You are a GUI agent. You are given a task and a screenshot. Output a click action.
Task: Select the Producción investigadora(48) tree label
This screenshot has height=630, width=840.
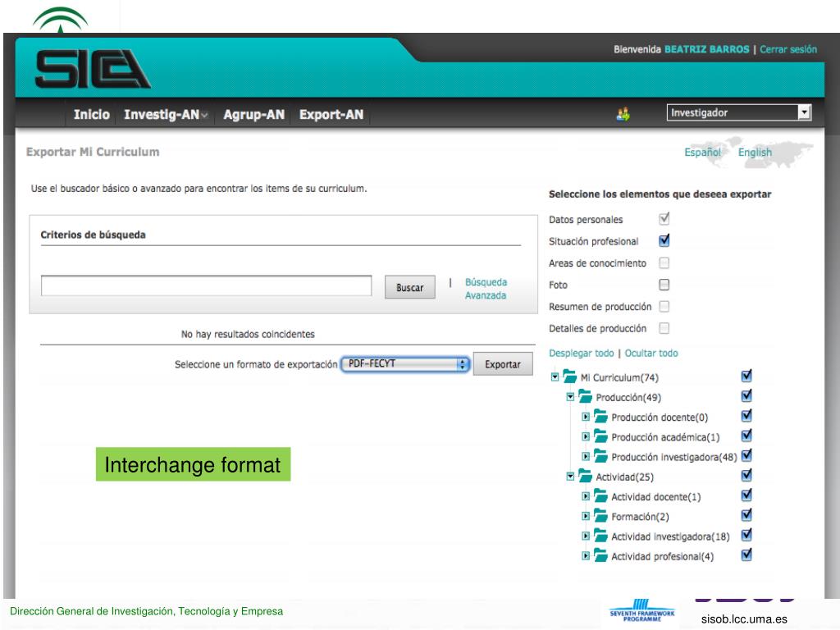click(x=674, y=457)
